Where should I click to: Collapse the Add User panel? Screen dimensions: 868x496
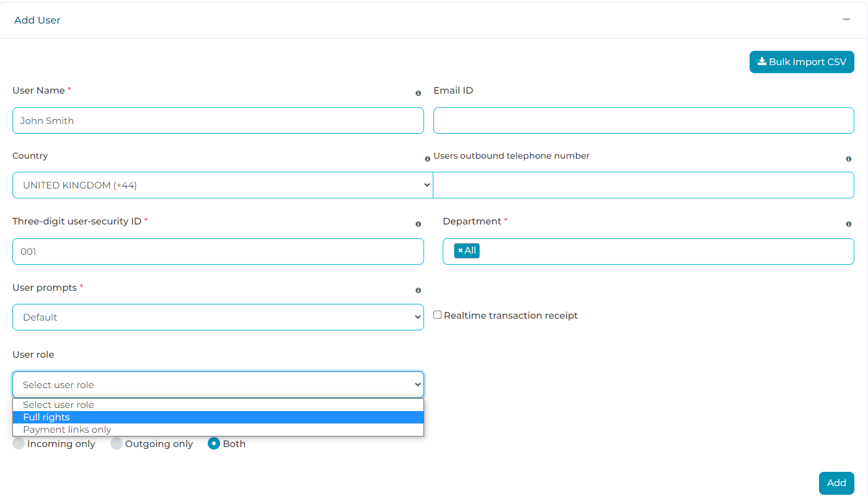846,19
